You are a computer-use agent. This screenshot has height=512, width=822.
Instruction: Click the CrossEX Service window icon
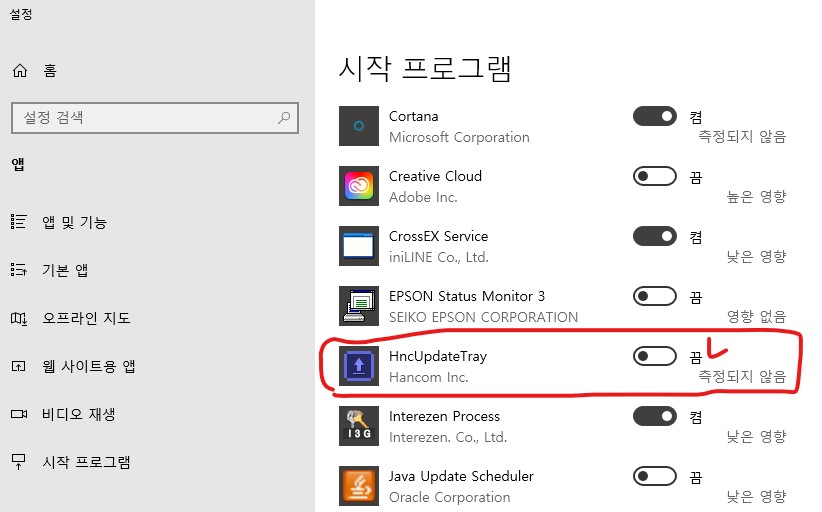[359, 246]
